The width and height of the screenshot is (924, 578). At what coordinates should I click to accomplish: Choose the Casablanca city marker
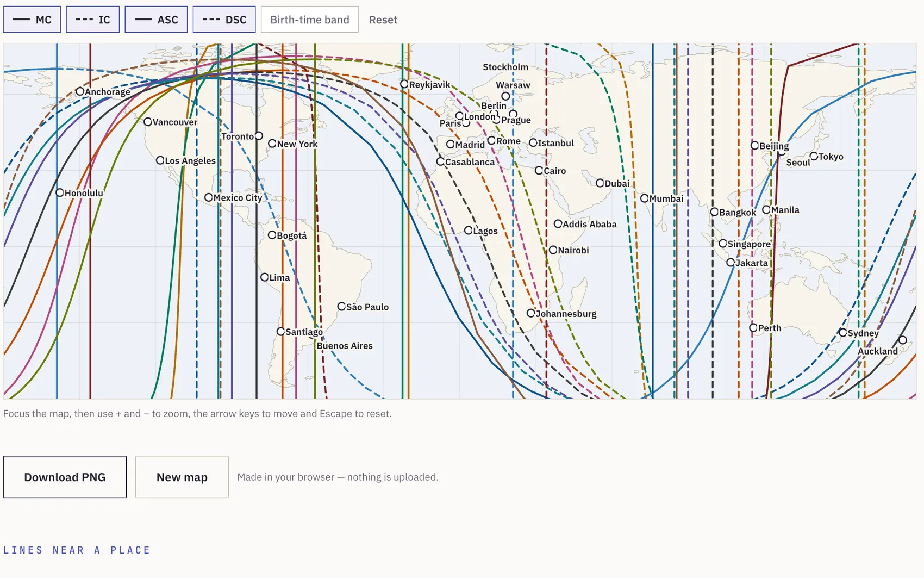click(x=441, y=161)
